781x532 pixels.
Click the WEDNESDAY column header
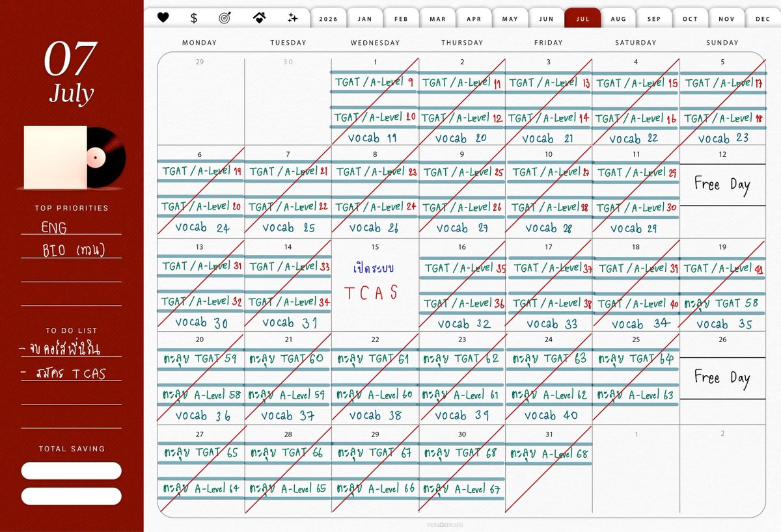pyautogui.click(x=375, y=43)
